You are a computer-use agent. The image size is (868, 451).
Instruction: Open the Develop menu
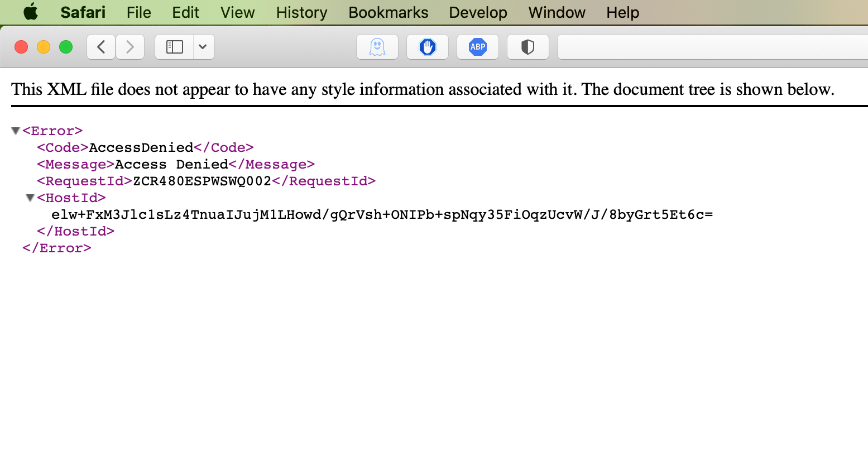pyautogui.click(x=478, y=12)
